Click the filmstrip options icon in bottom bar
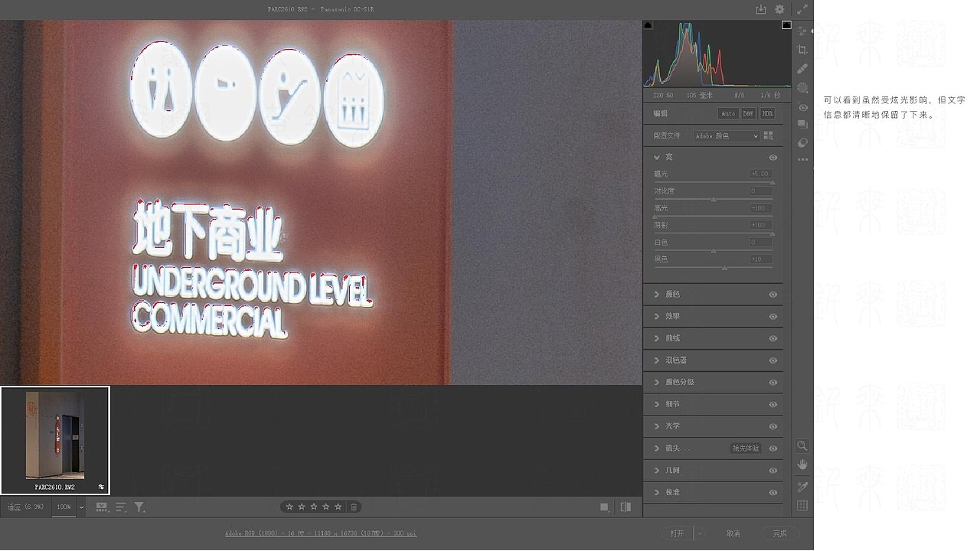 [x=102, y=507]
